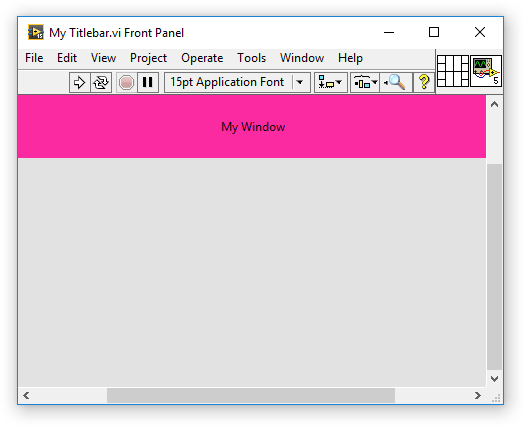Click the VI icon in the corner
Image resolution: width=525 pixels, height=427 pixels.
pyautogui.click(x=486, y=71)
